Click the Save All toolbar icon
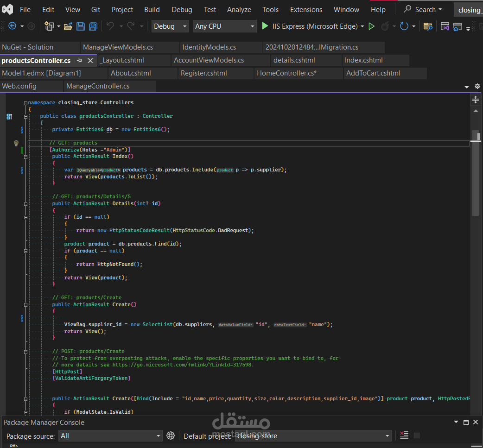 click(93, 26)
